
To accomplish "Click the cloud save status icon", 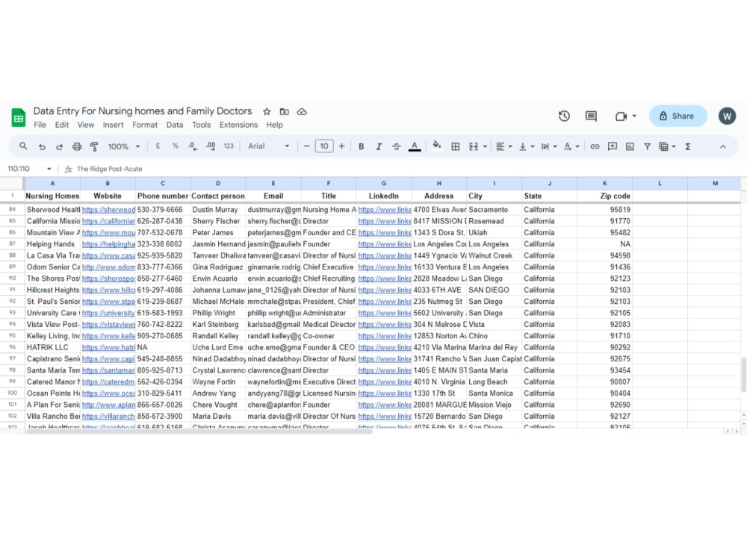I will coord(302,111).
